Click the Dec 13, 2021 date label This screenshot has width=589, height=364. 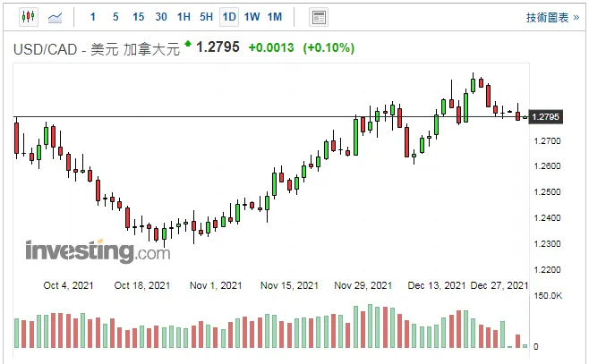coord(437,285)
